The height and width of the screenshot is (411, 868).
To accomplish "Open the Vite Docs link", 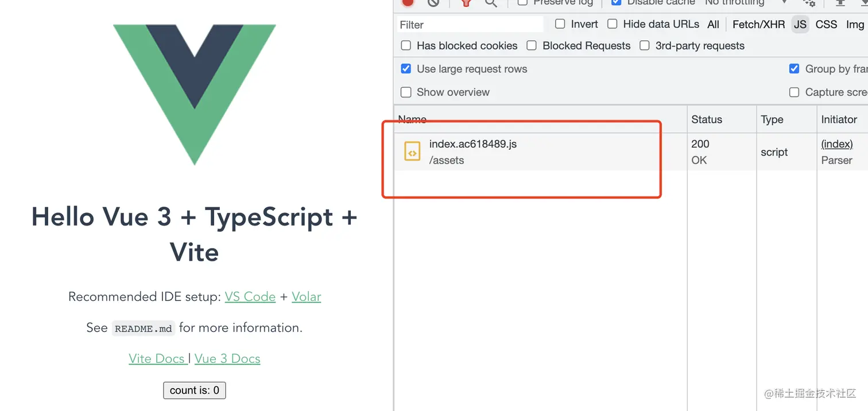I will 157,359.
